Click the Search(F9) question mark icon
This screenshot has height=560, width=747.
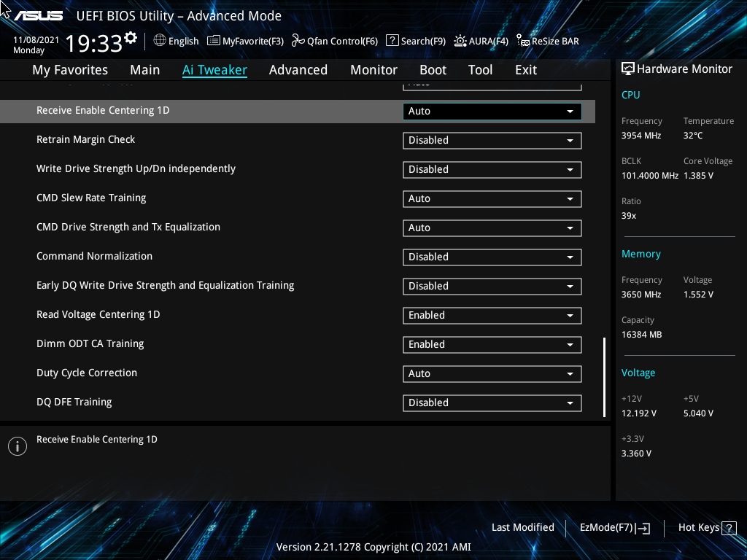point(392,41)
